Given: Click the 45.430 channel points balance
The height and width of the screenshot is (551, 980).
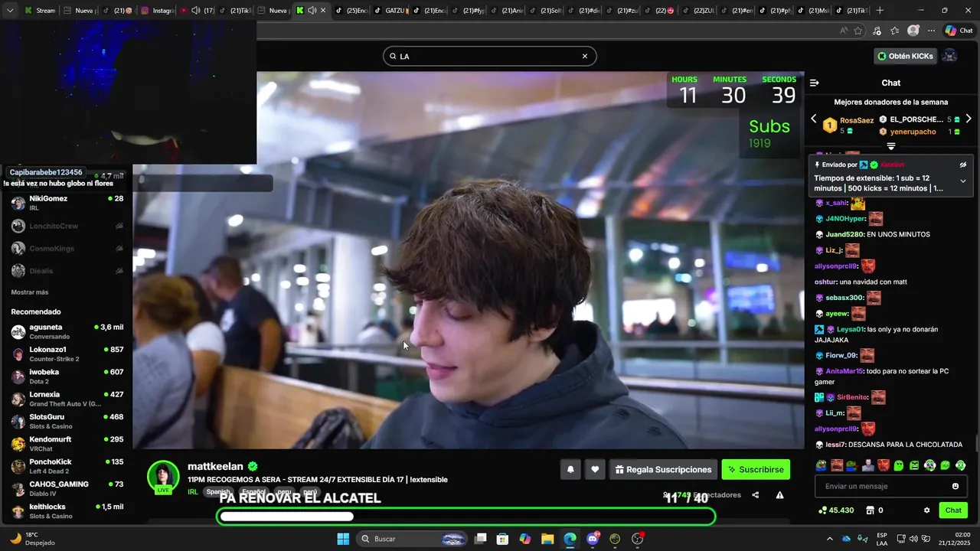Looking at the screenshot, I should click(x=836, y=510).
